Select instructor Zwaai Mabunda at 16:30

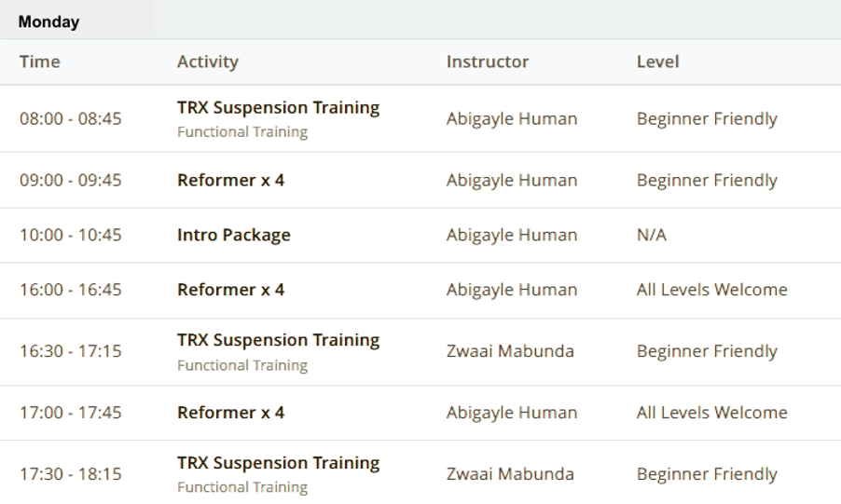510,351
